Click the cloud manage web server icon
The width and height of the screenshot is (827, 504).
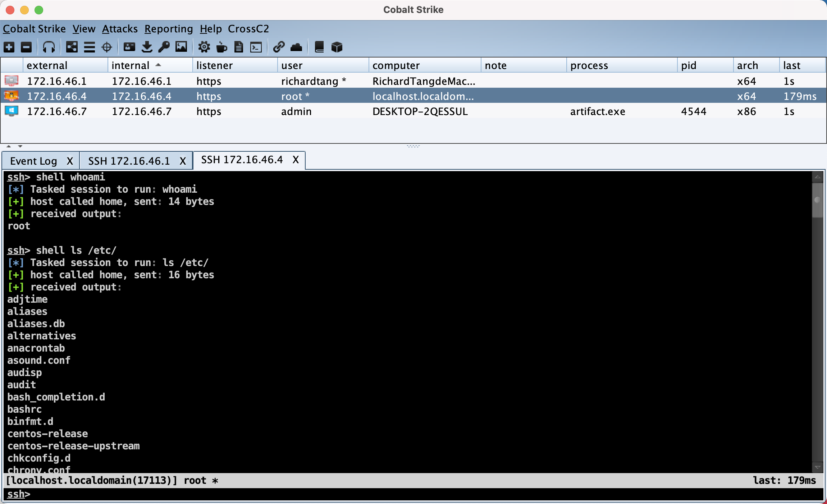(296, 47)
